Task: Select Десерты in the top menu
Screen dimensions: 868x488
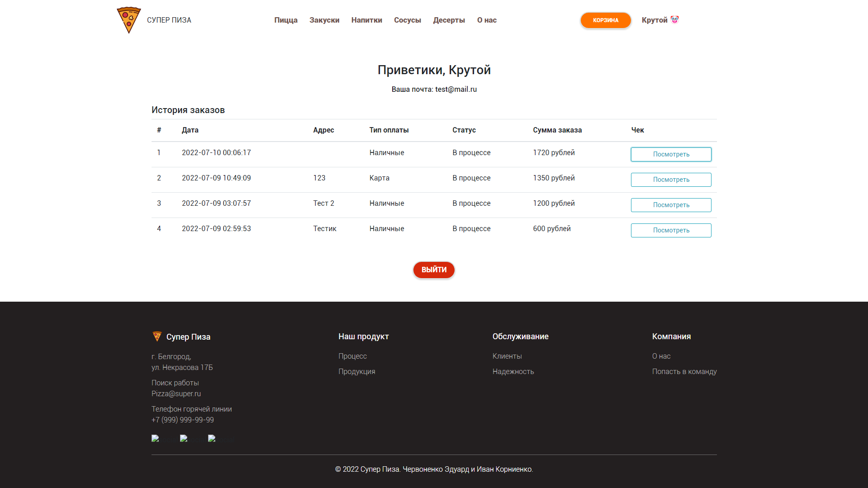Action: (449, 20)
